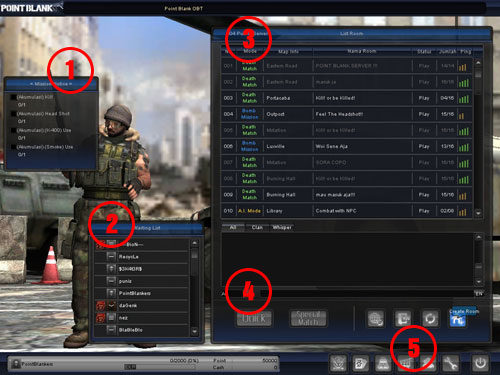The width and height of the screenshot is (500, 375).
Task: Select player RecycLe in waiting list
Action: click(x=142, y=257)
